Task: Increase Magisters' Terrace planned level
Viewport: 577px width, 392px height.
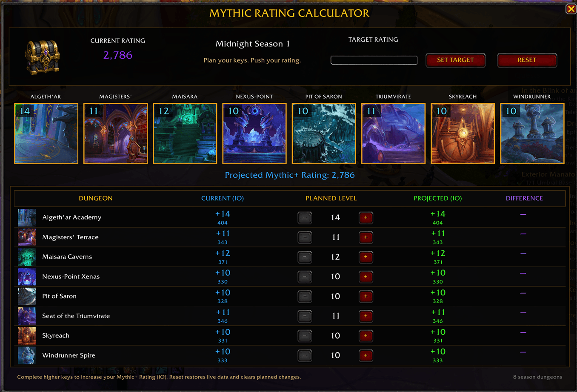Action: [366, 237]
